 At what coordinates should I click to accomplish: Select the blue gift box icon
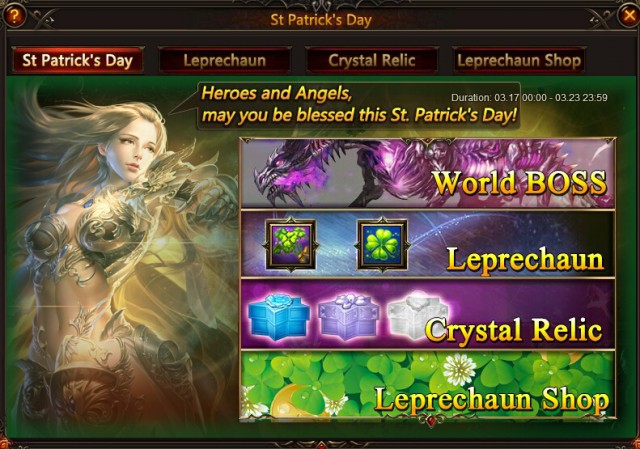pyautogui.click(x=278, y=318)
